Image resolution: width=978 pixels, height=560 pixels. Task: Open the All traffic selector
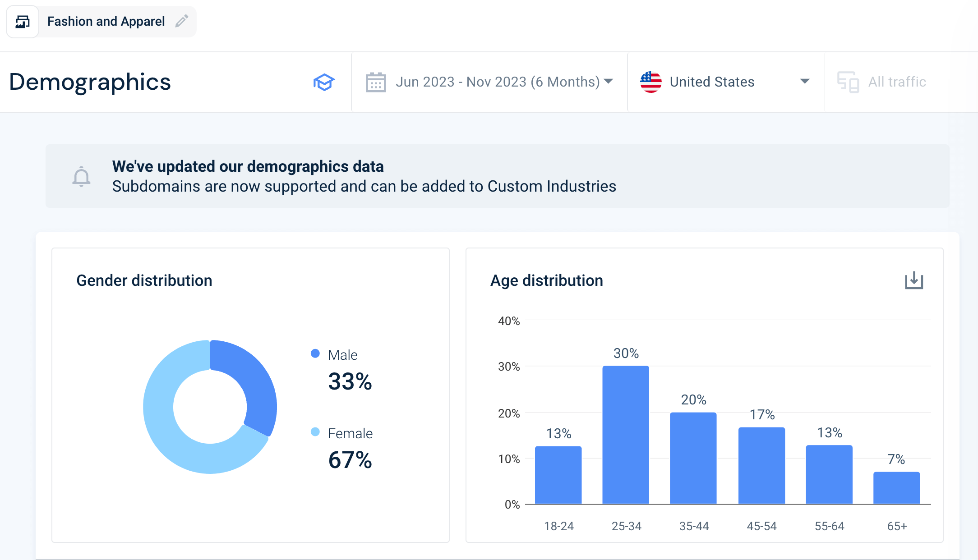point(897,82)
